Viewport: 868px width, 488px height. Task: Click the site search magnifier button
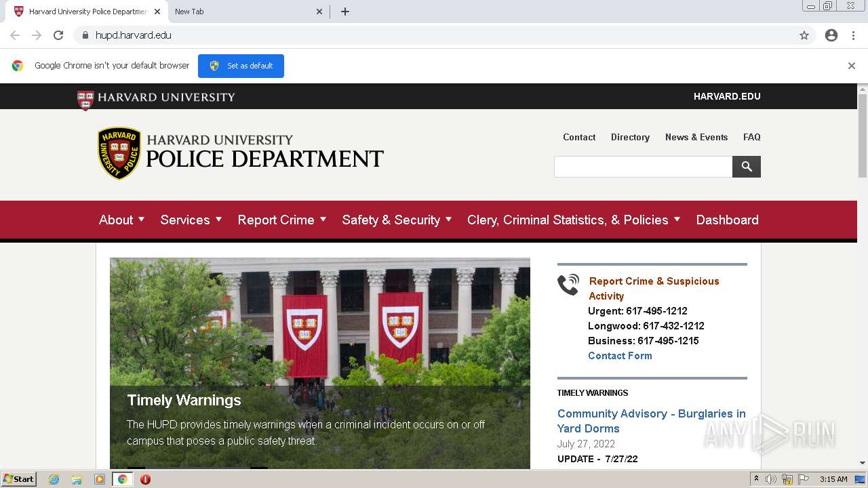[747, 167]
